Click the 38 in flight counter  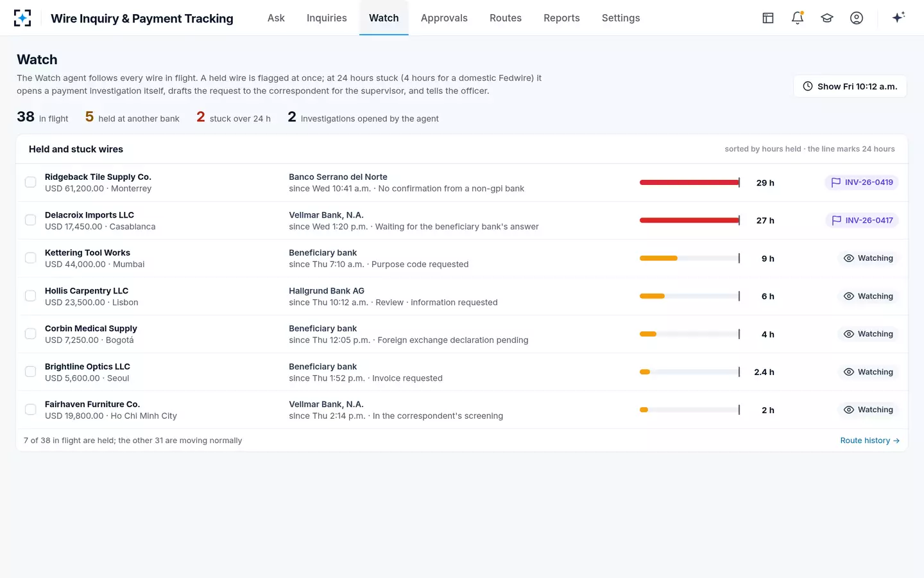click(x=42, y=117)
